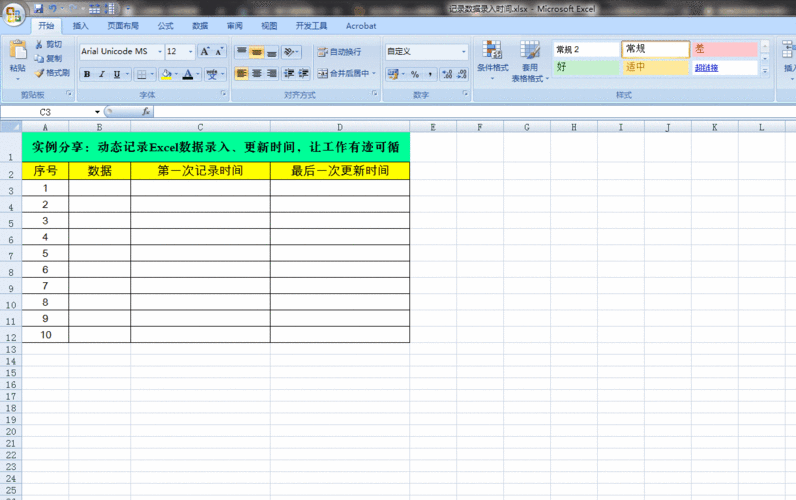Cut selection with 剪切
The image size is (796, 500).
tap(49, 45)
